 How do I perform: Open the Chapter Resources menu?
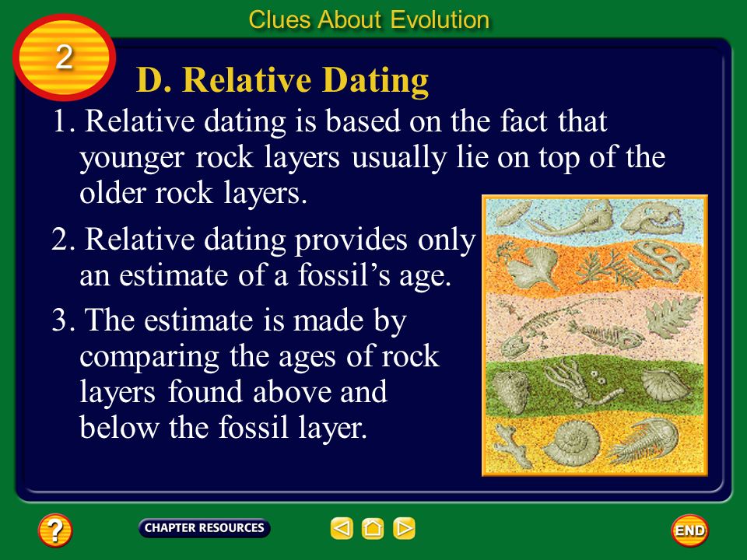click(x=205, y=527)
